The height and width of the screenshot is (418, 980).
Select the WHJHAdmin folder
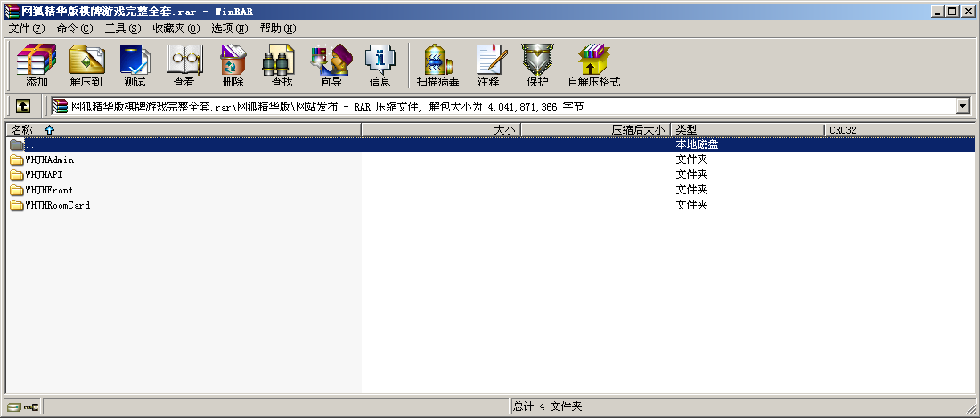point(49,160)
